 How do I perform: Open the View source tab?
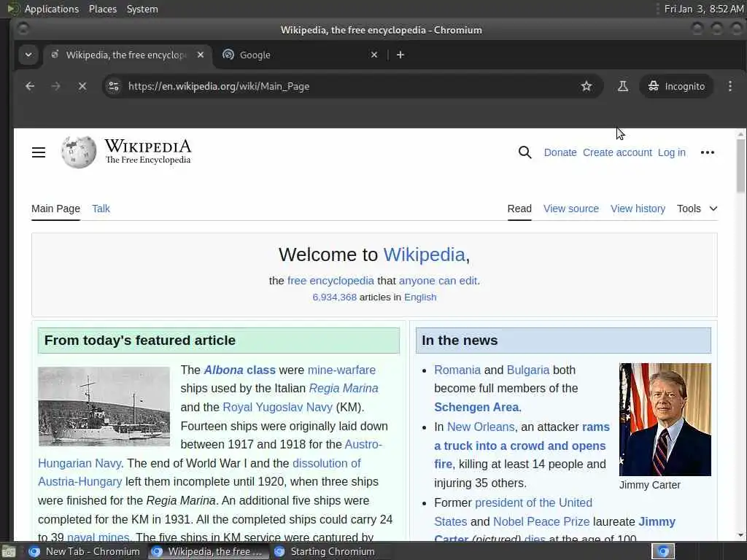571,209
